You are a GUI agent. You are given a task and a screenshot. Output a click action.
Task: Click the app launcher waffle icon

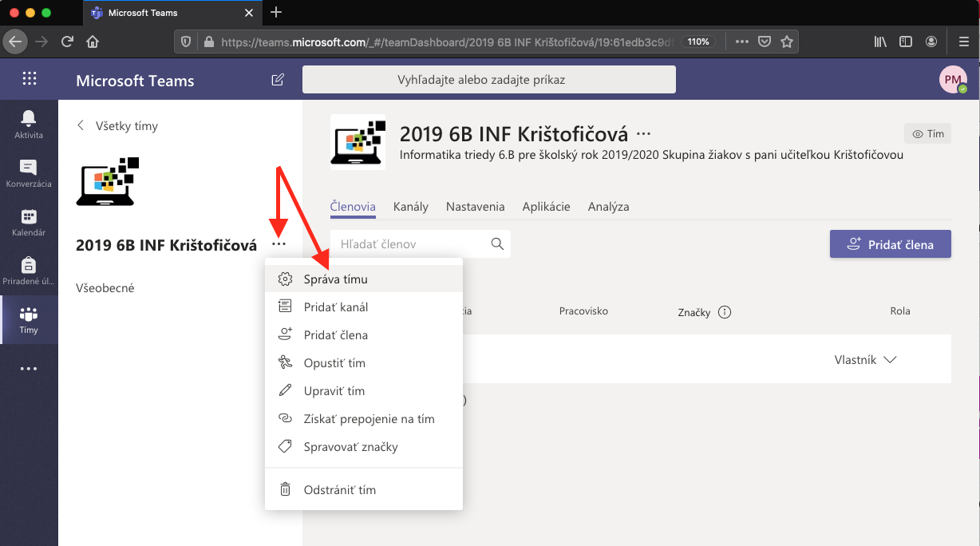(x=30, y=78)
